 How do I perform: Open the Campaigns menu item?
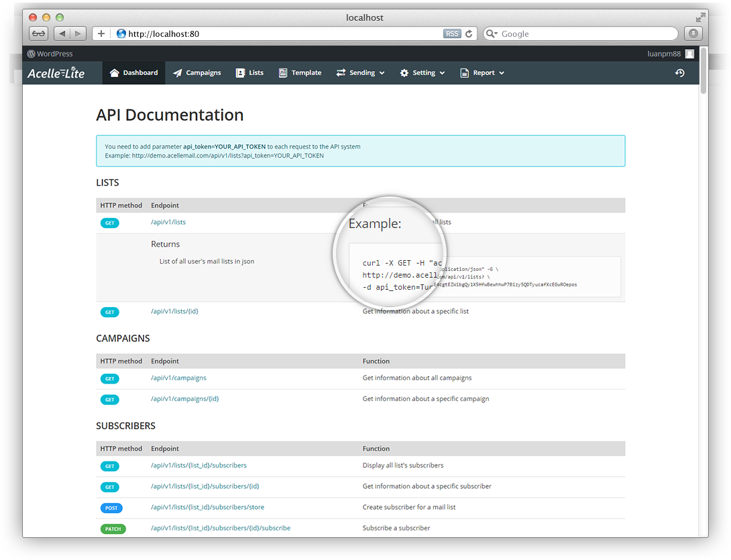196,72
